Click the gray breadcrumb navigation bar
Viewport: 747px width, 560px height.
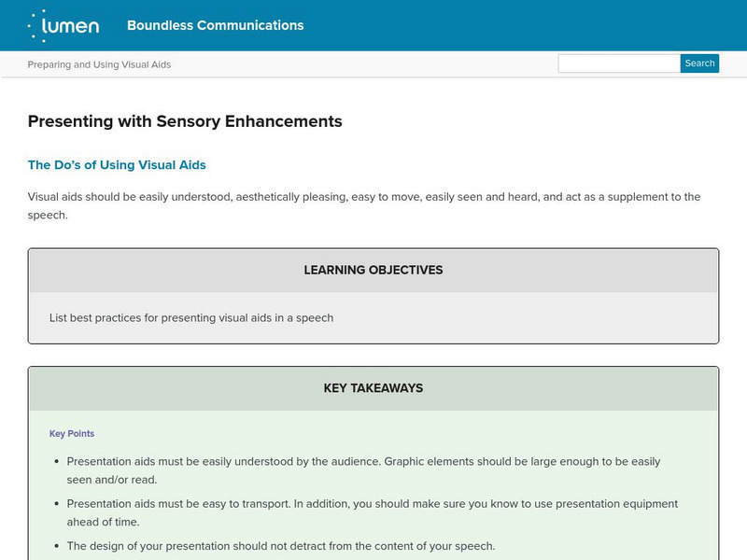(373, 65)
